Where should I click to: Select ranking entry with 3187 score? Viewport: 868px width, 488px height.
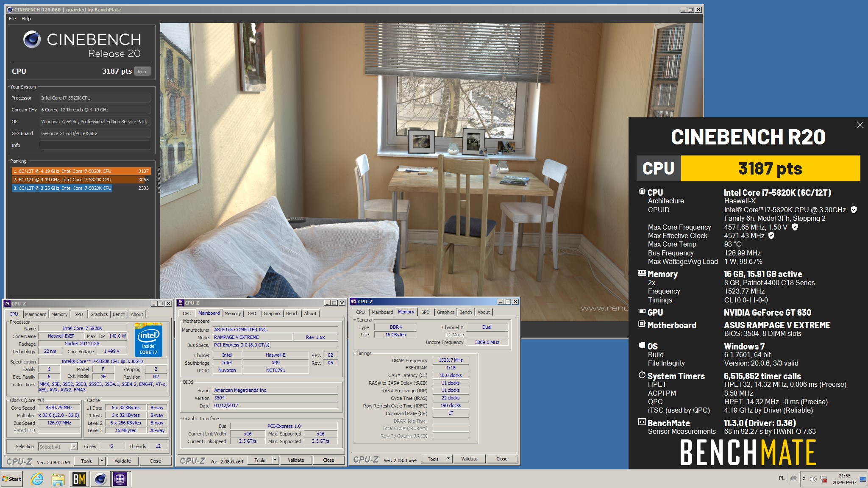point(81,171)
